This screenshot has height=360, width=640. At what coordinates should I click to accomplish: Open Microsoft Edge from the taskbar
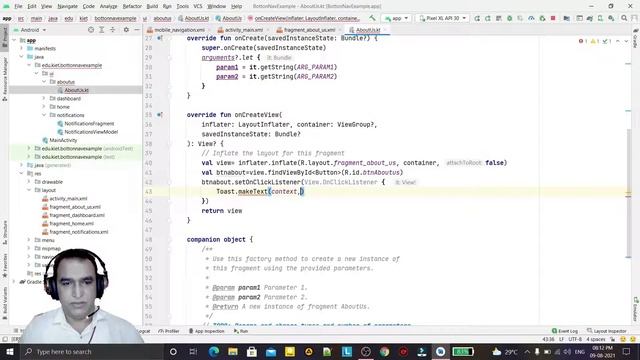(x=214, y=351)
